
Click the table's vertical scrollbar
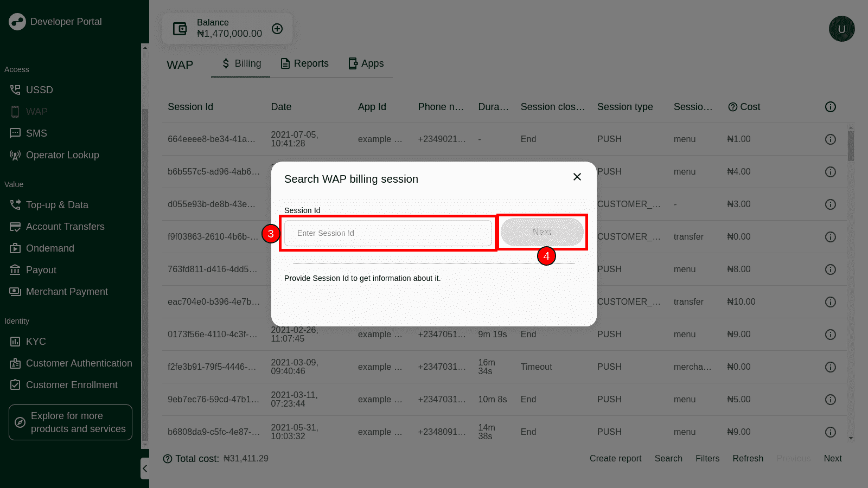tap(851, 146)
